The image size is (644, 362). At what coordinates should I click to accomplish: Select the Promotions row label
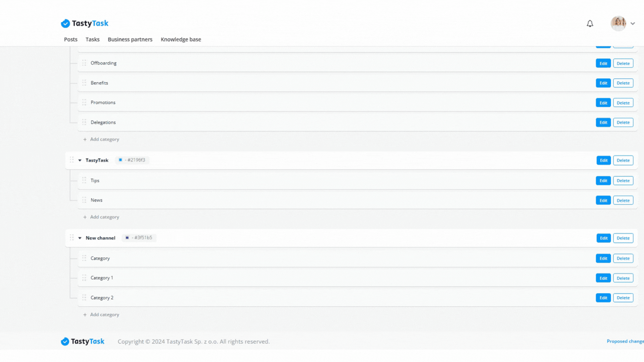pos(103,103)
